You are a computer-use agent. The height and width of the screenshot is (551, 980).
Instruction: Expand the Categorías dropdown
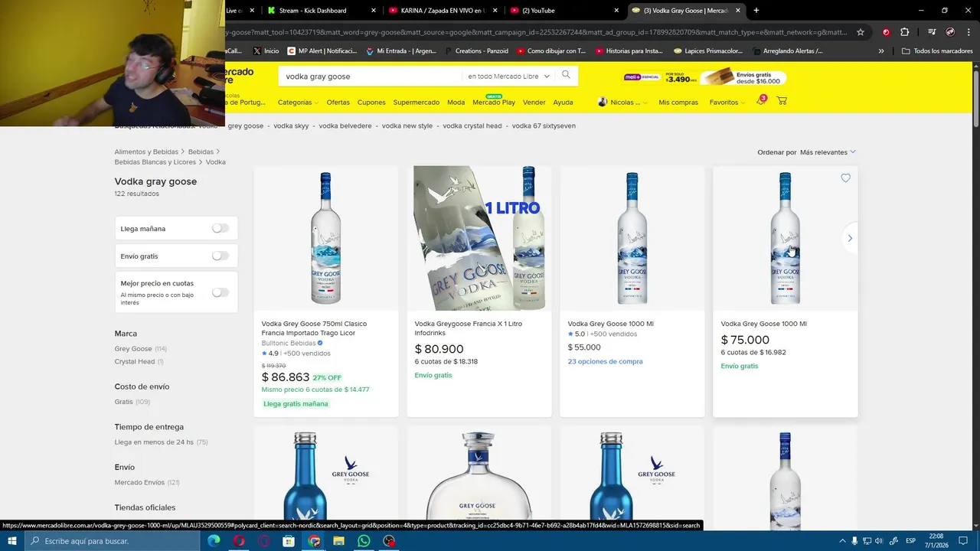pyautogui.click(x=298, y=103)
